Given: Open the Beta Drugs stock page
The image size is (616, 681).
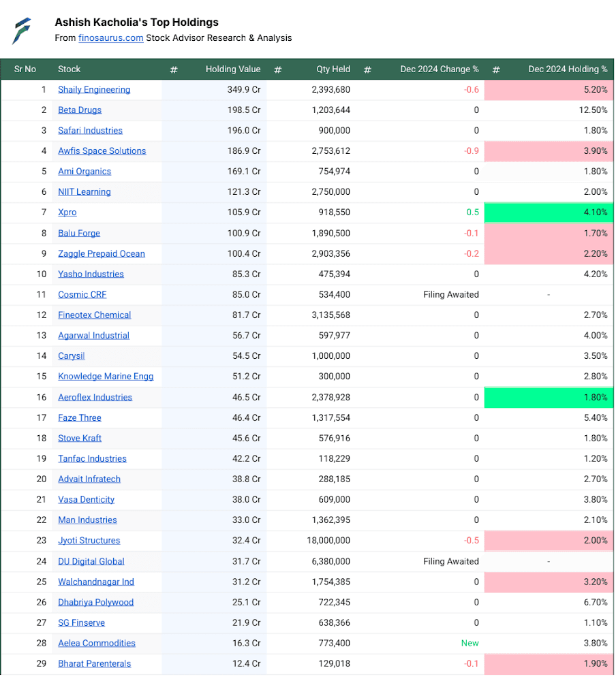Looking at the screenshot, I should click(x=80, y=110).
